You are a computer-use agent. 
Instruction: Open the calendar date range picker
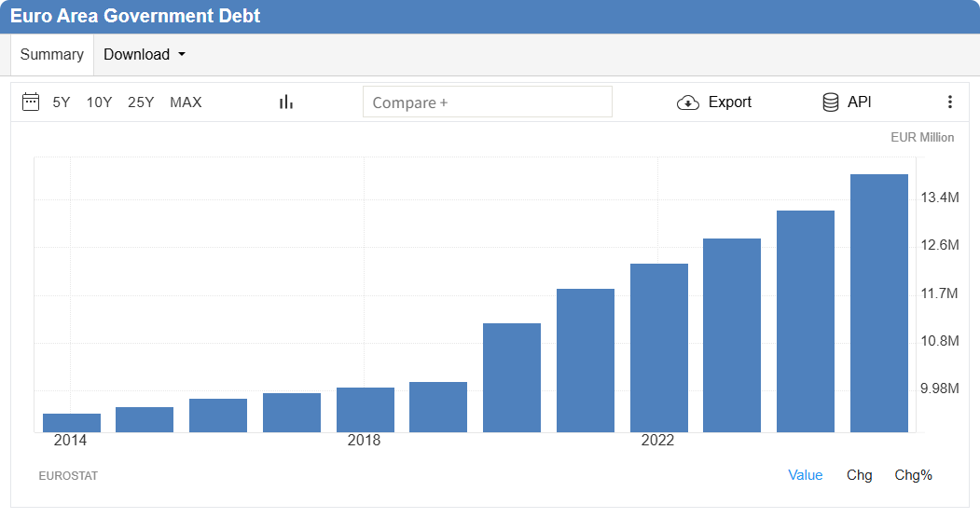pos(31,102)
